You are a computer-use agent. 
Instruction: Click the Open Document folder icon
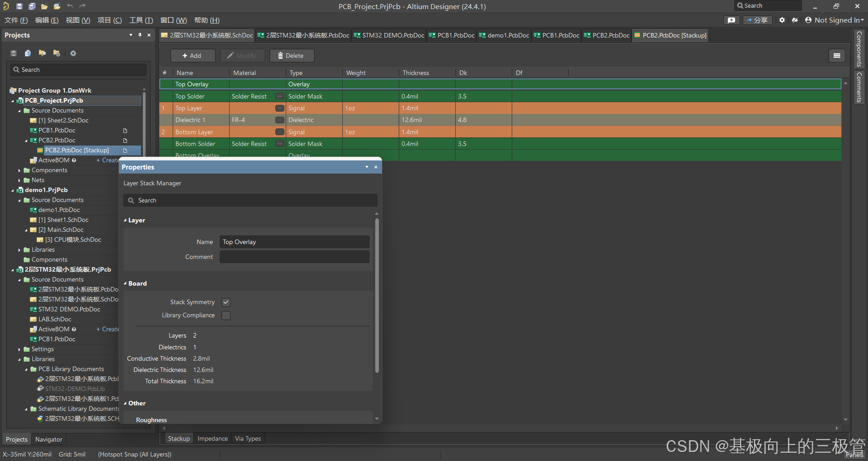44,6
